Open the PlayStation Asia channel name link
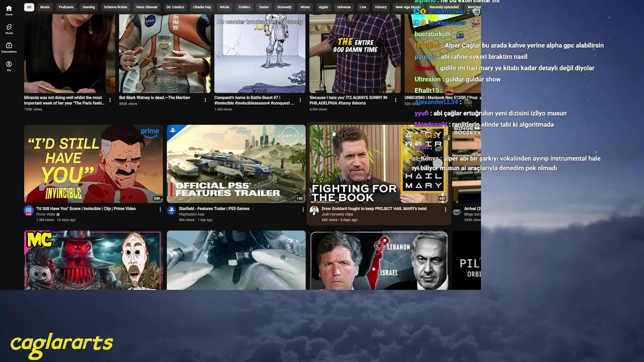This screenshot has width=644, height=362. [191, 215]
